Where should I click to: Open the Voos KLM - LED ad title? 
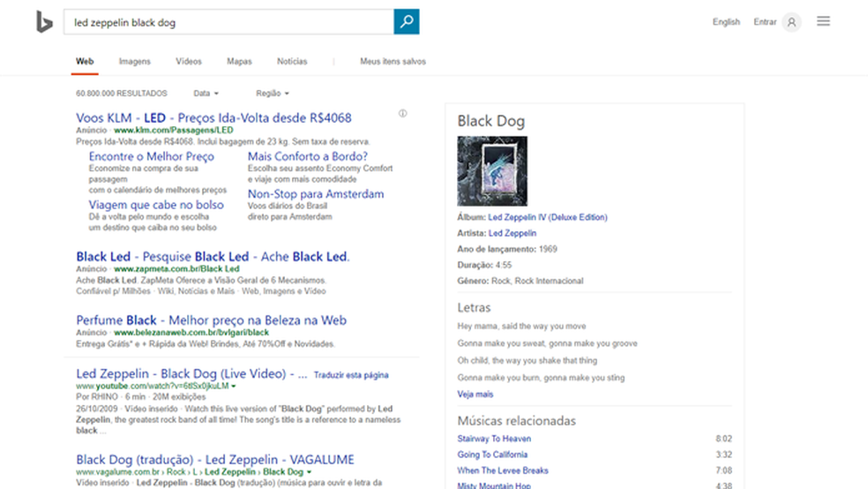[x=213, y=118]
